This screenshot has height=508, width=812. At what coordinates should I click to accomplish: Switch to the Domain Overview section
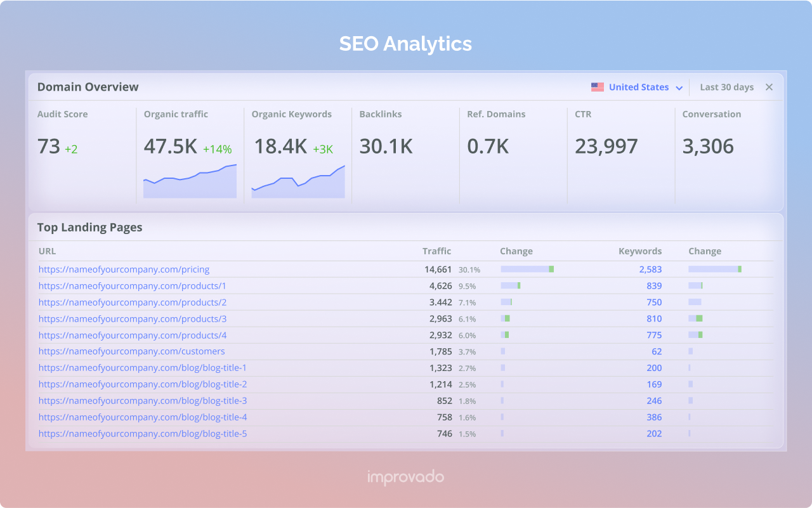pos(88,87)
